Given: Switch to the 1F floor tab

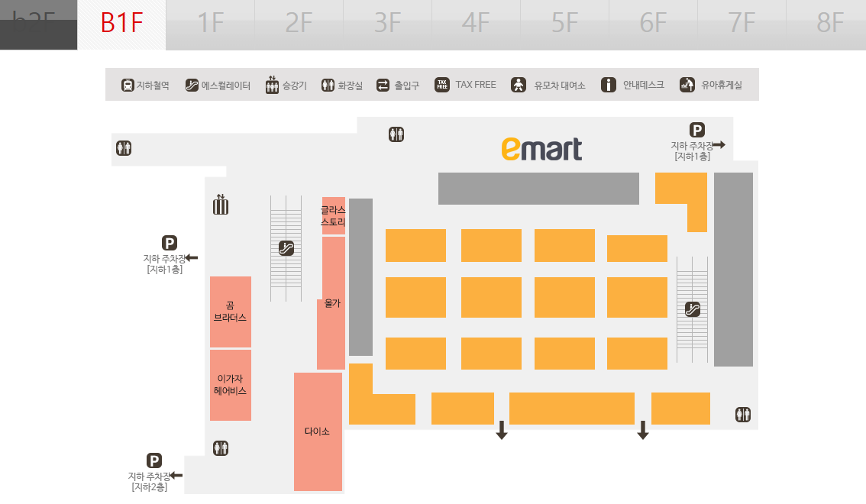Looking at the screenshot, I should 211,25.
